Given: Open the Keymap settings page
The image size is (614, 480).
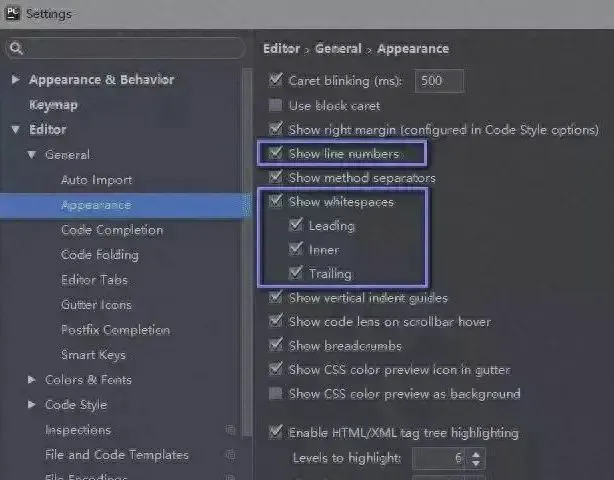Looking at the screenshot, I should [53, 105].
